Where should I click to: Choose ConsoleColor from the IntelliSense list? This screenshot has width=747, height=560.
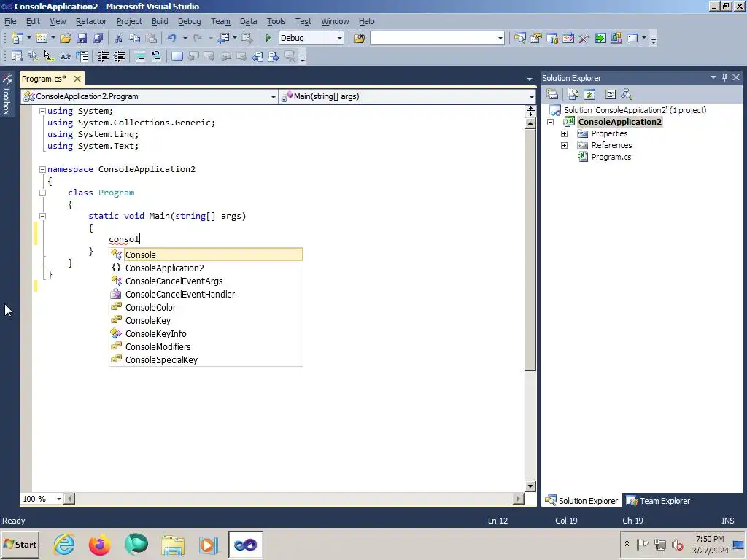206,308
